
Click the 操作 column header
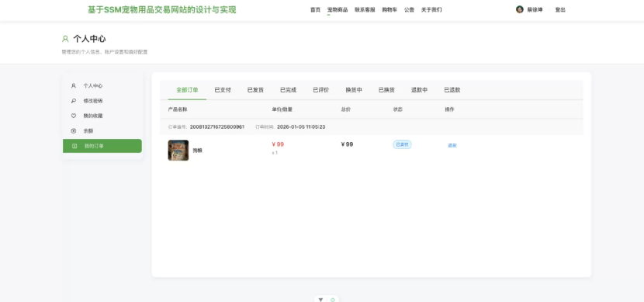pyautogui.click(x=450, y=109)
